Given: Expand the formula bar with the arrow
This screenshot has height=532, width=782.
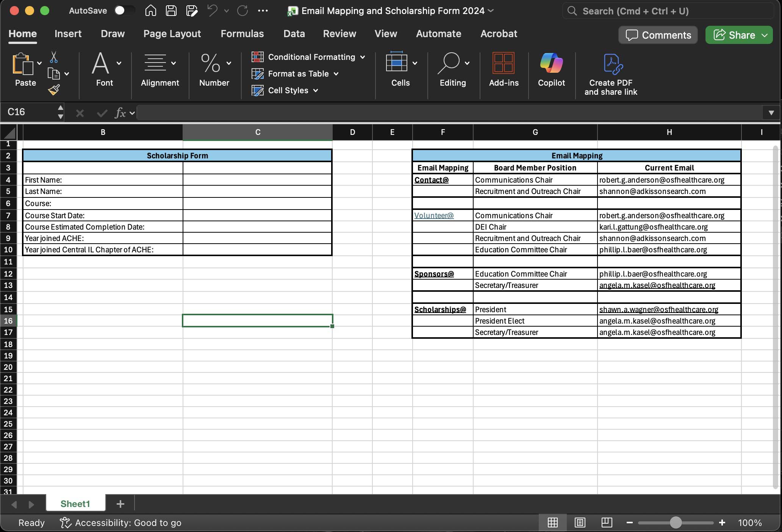Looking at the screenshot, I should (x=771, y=113).
